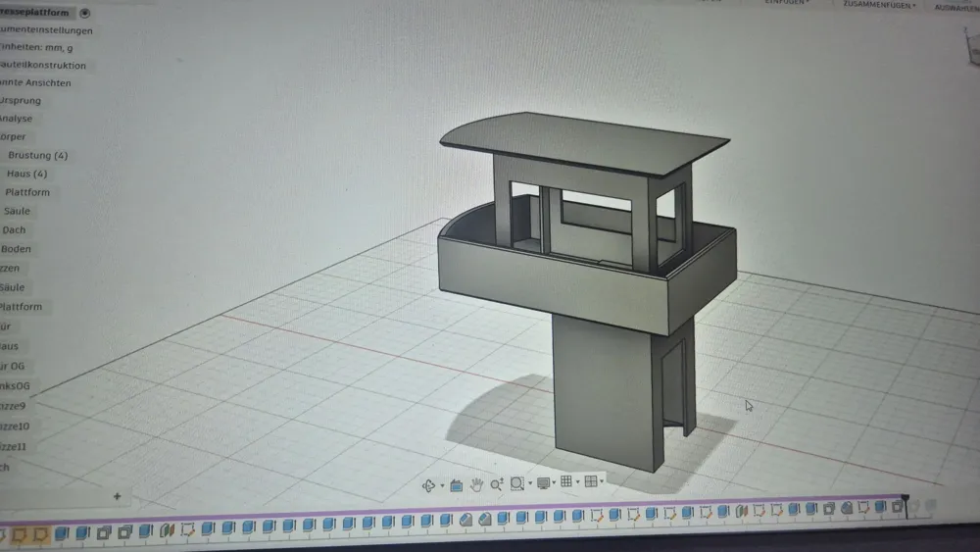Open the EINFÜGEN toolbar menu

click(787, 2)
